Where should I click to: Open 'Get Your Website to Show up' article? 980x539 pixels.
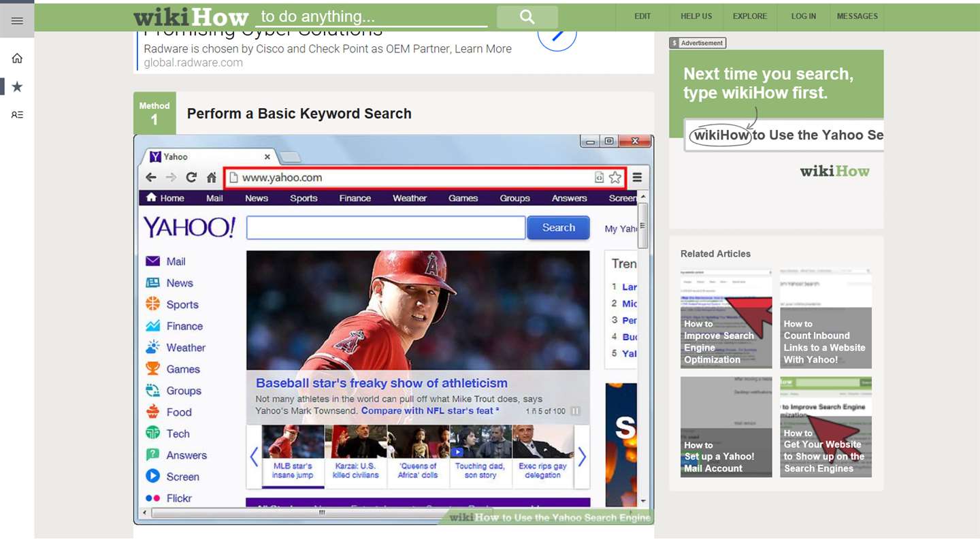pos(826,427)
